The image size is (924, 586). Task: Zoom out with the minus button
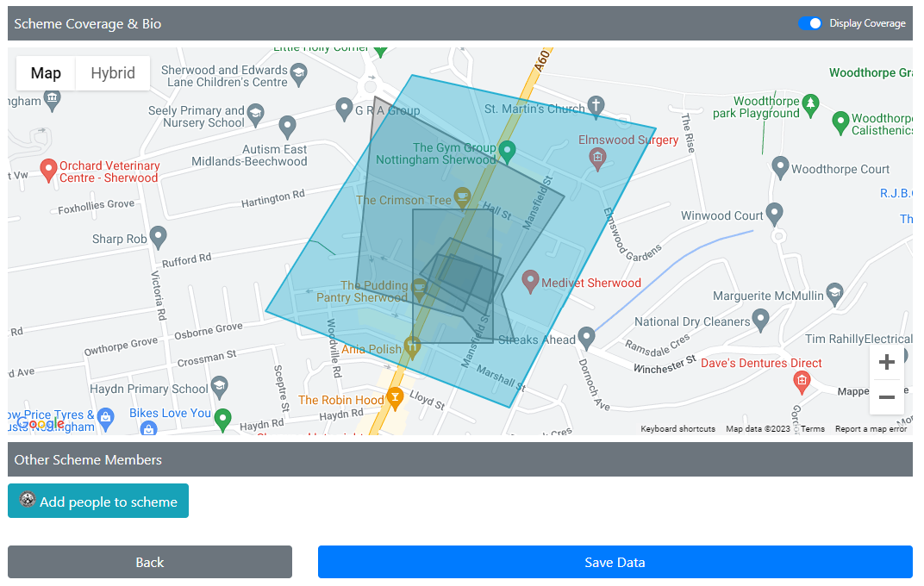tap(886, 397)
